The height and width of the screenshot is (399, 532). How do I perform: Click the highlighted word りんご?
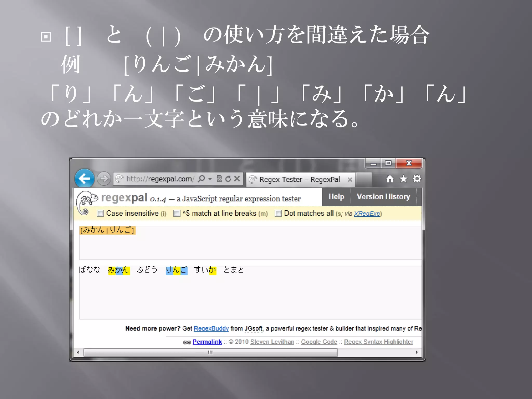(177, 270)
